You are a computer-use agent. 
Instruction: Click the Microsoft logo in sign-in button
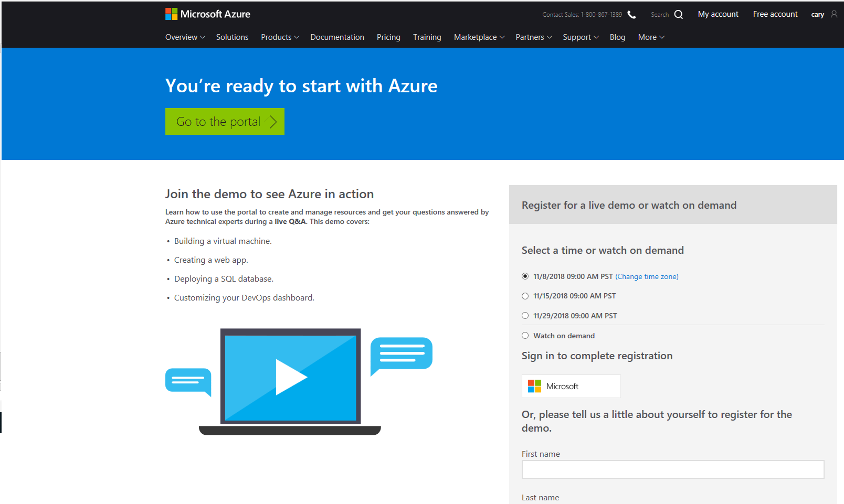pyautogui.click(x=534, y=386)
